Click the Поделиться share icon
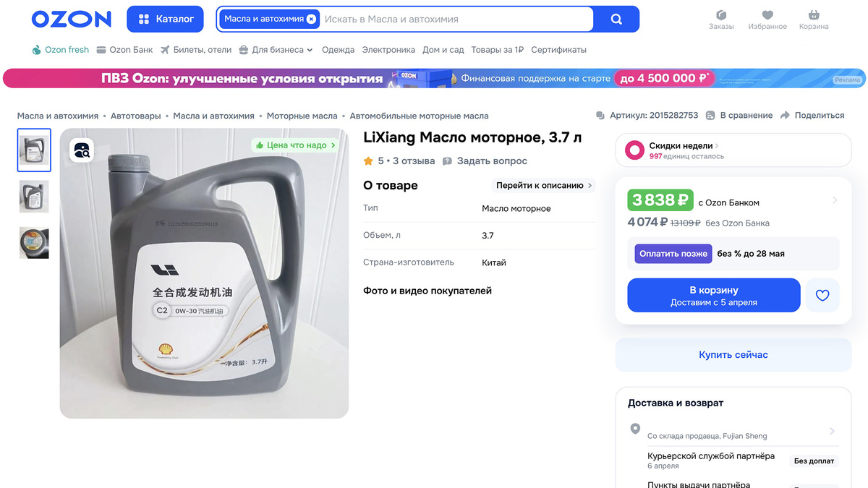The image size is (868, 488). [785, 116]
